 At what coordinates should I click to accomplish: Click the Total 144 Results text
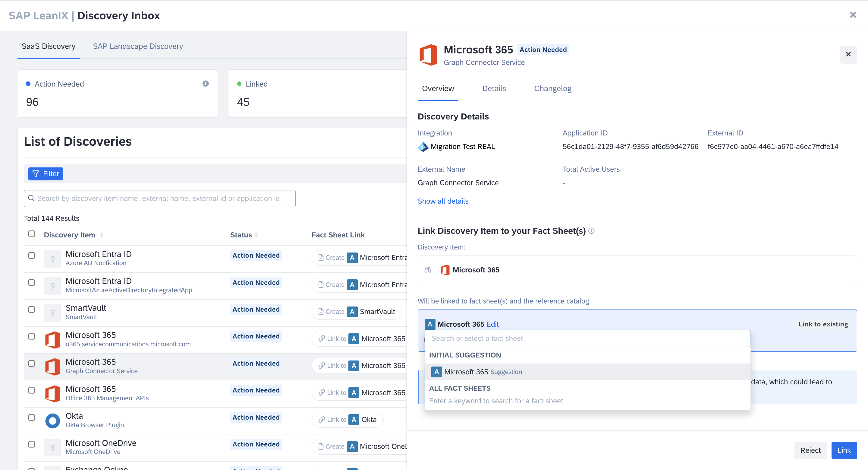[x=52, y=218]
